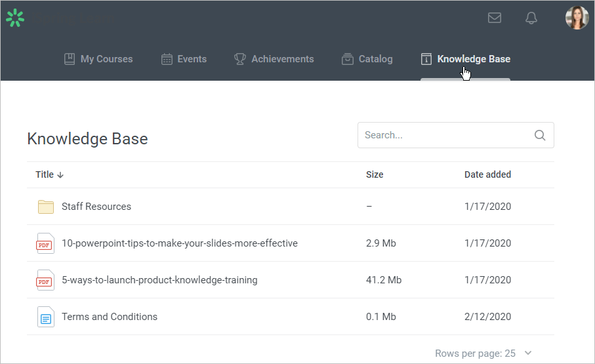Viewport: 595px width, 364px height.
Task: Click the user profile avatar
Action: (x=577, y=18)
